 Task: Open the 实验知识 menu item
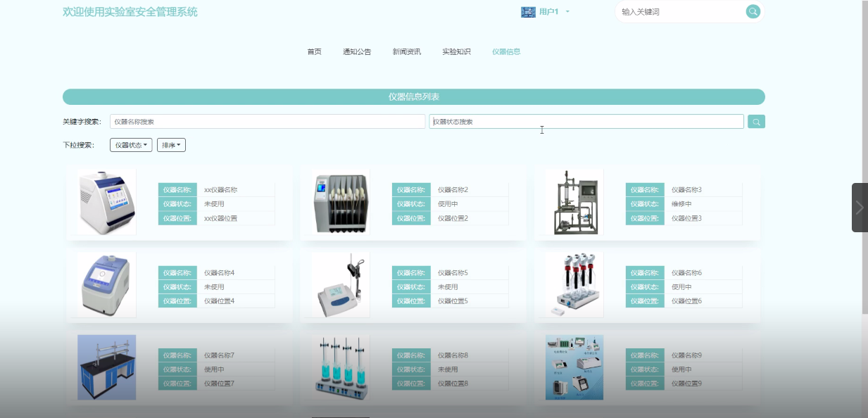(x=455, y=51)
